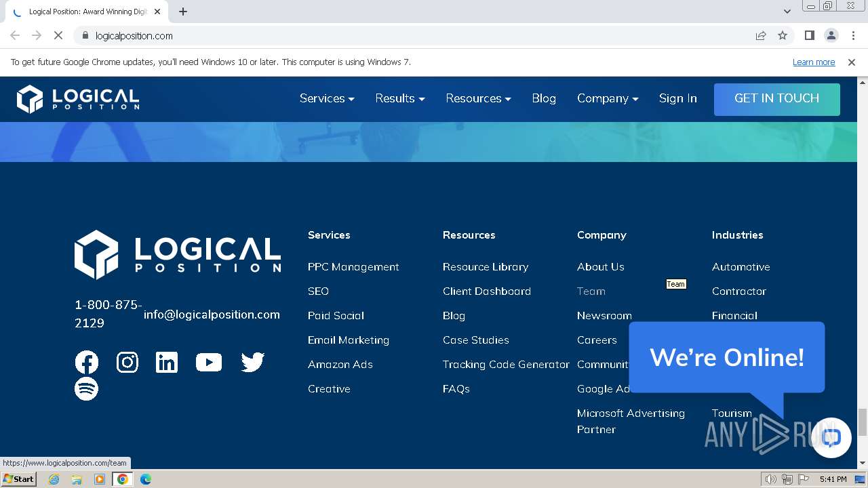View Case Studies page

(x=476, y=340)
